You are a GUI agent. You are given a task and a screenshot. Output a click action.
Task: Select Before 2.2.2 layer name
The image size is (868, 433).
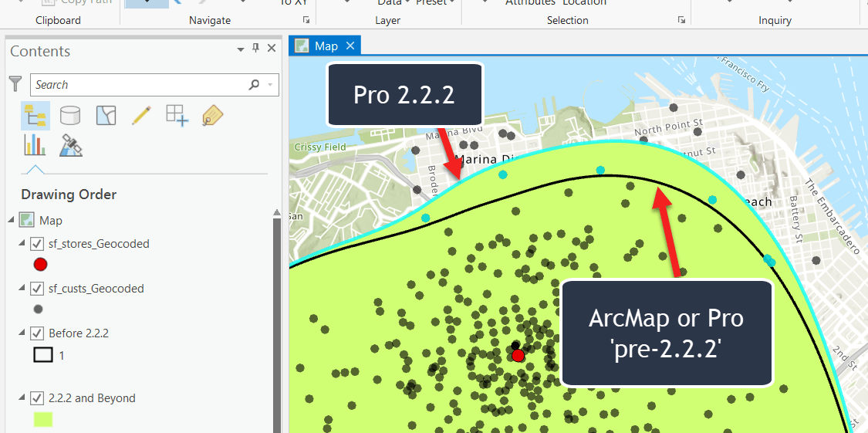(79, 333)
